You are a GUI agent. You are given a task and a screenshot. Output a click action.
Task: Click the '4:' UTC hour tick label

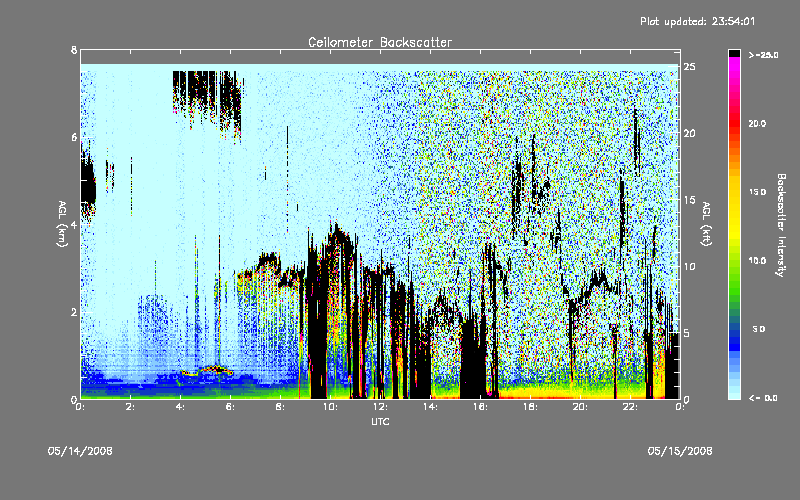coord(181,407)
